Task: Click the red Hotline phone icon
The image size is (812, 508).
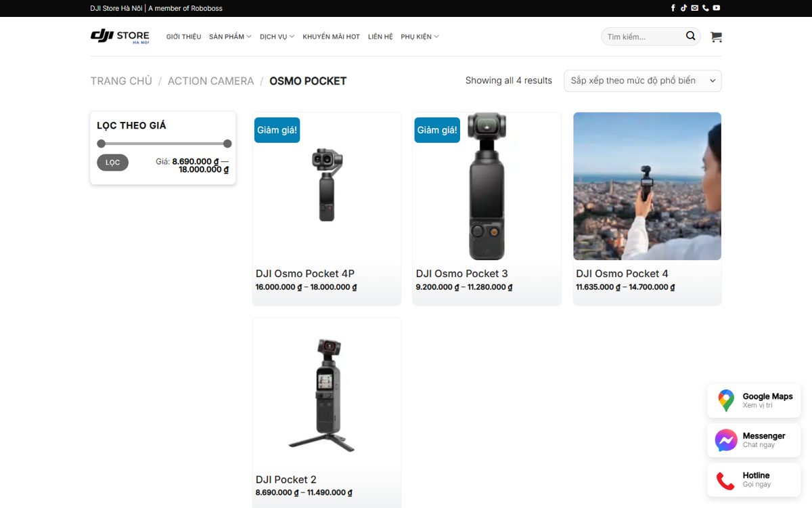Action: pyautogui.click(x=725, y=480)
